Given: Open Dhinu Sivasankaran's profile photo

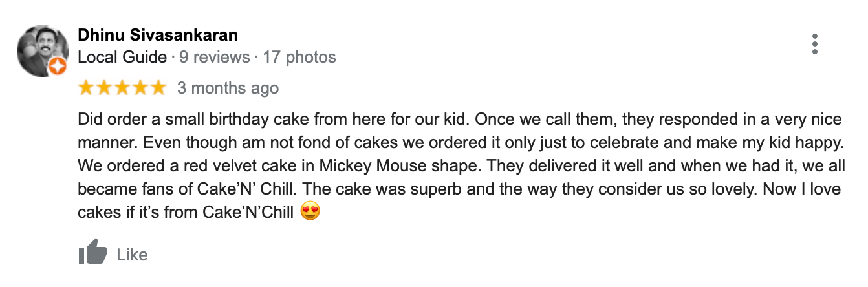Looking at the screenshot, I should point(41,50).
